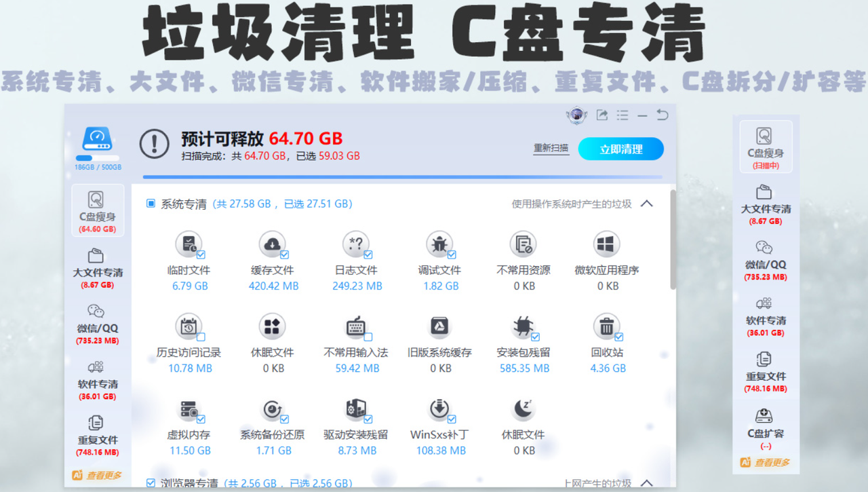Select 大文件专清 tab in left sidebar

[x=98, y=267]
